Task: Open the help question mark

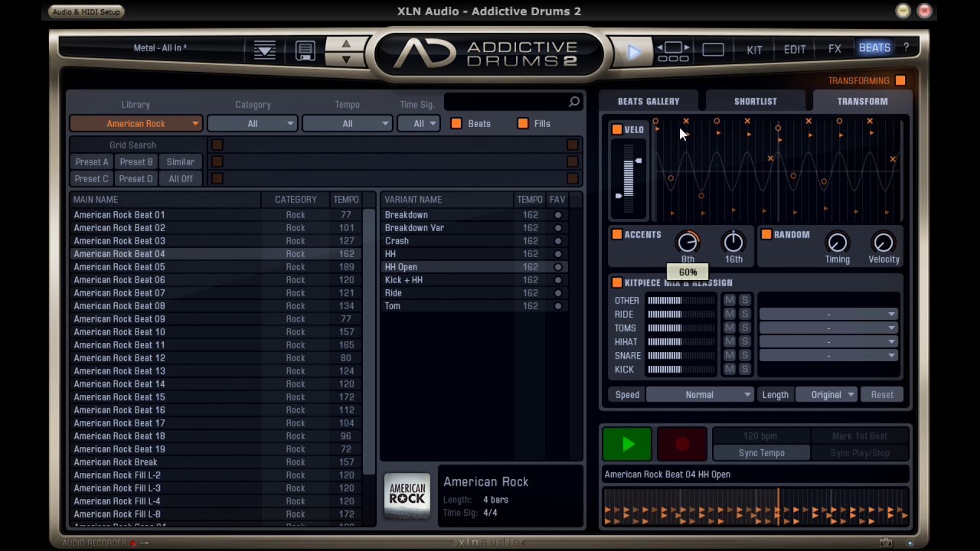Action: coord(906,47)
